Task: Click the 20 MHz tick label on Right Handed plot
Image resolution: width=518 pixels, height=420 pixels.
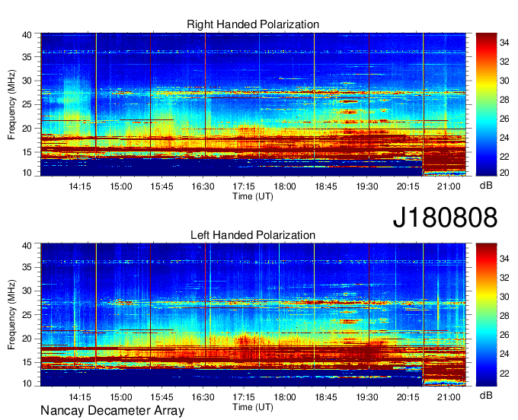Action: tap(27, 129)
